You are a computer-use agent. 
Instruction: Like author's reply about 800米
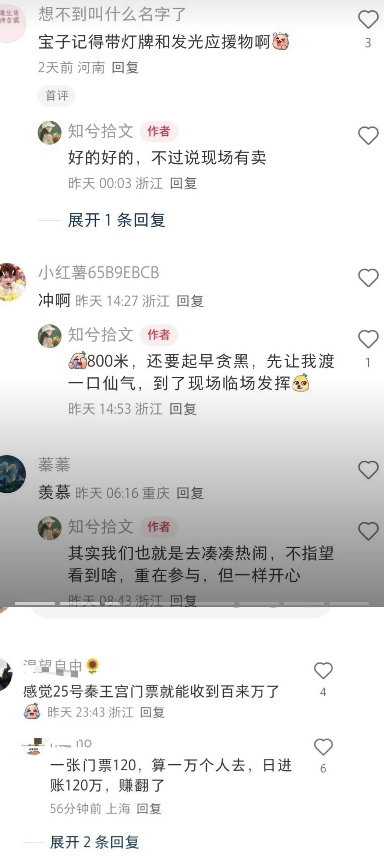[368, 339]
